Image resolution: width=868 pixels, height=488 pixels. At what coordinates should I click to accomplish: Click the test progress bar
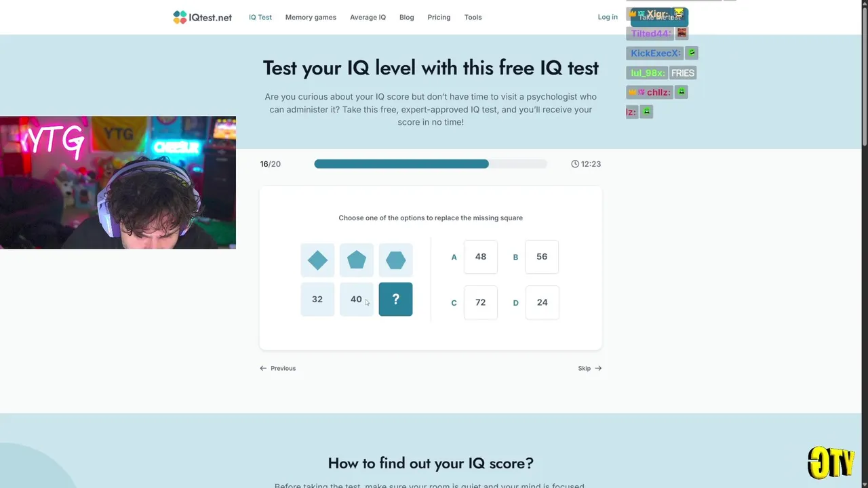(431, 164)
